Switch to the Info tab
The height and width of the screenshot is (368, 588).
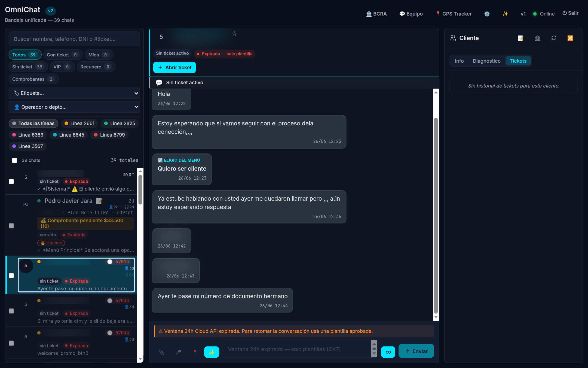coord(459,61)
